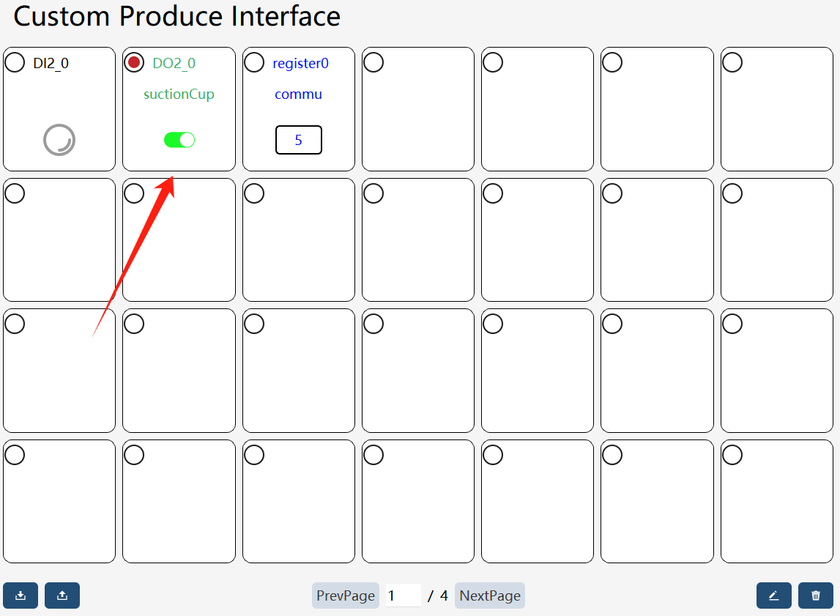The image size is (840, 616).
Task: Click the page number input field
Action: click(x=403, y=595)
